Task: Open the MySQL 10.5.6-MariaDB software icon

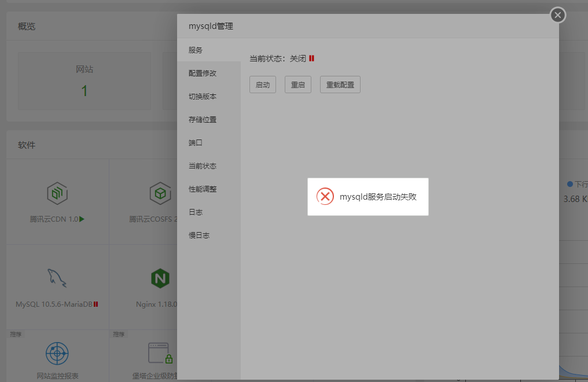Action: click(56, 278)
